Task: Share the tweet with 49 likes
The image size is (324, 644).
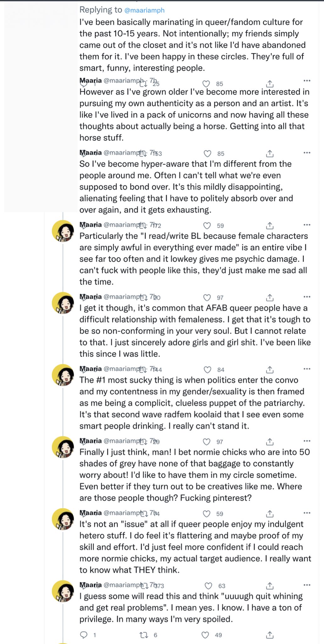Action: click(270, 635)
